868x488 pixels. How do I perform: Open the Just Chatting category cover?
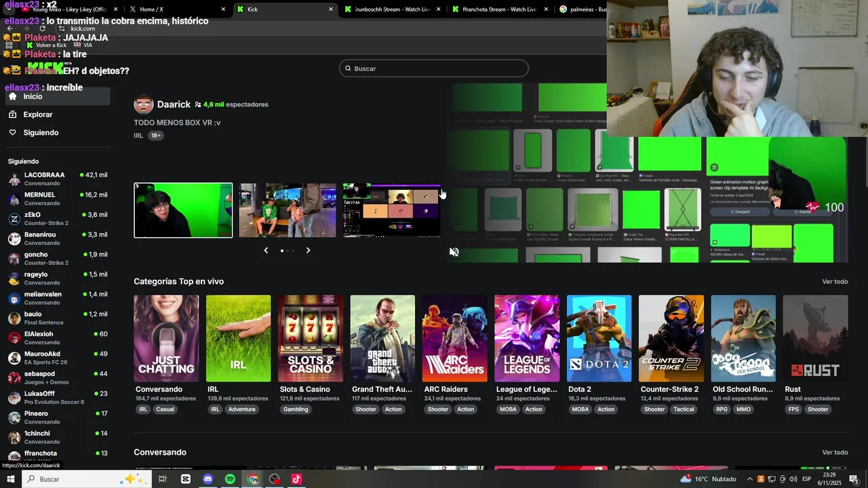pyautogui.click(x=166, y=338)
